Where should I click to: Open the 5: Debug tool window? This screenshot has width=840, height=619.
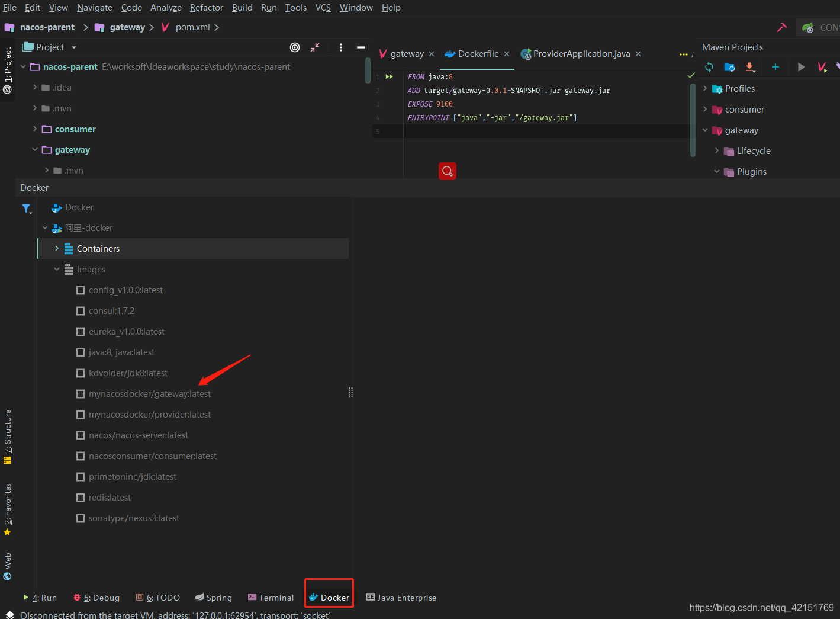(96, 598)
